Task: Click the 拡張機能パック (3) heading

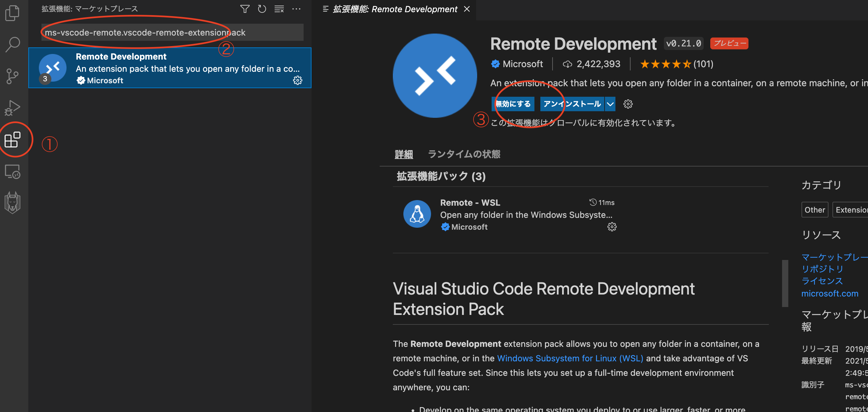Action: point(441,176)
